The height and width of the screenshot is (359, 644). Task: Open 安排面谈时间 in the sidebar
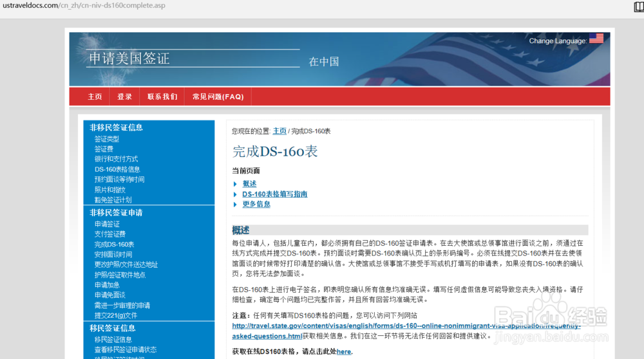pyautogui.click(x=113, y=254)
